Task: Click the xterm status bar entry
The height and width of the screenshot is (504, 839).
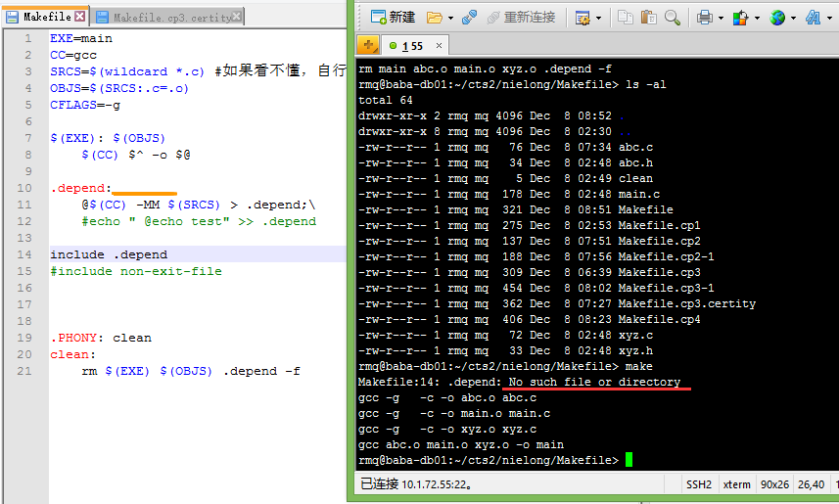Action: (737, 484)
